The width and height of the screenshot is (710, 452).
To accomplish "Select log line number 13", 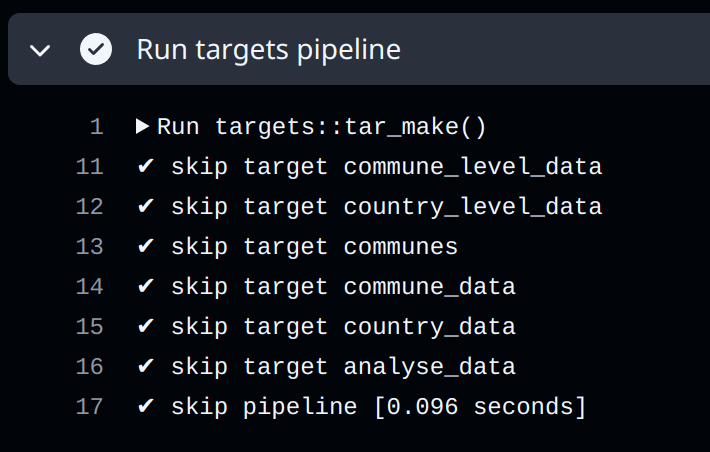I will [90, 246].
